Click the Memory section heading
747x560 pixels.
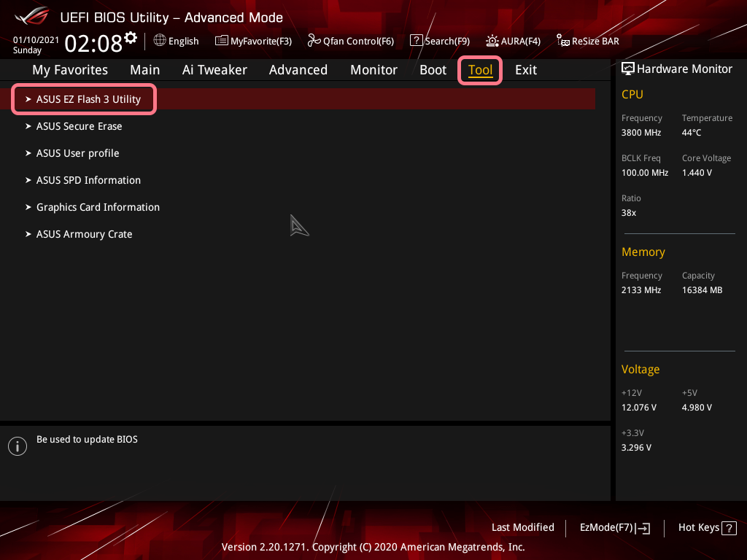643,252
